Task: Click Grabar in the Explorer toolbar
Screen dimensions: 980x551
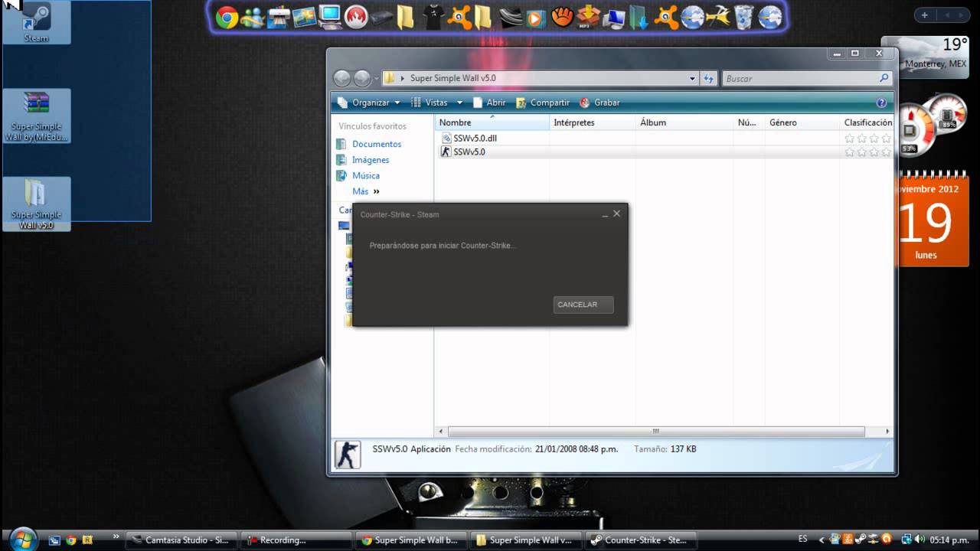Action: click(599, 103)
